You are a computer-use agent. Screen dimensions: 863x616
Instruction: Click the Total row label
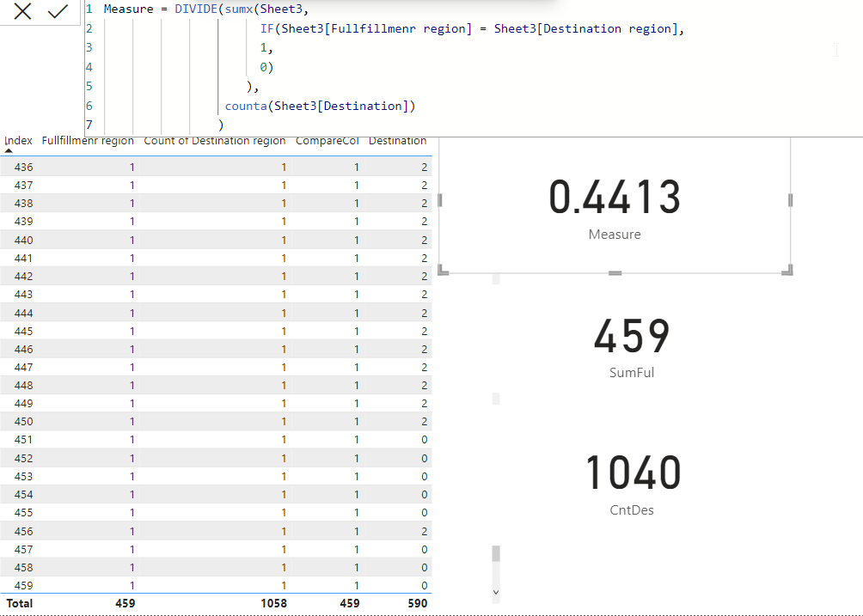(x=19, y=603)
